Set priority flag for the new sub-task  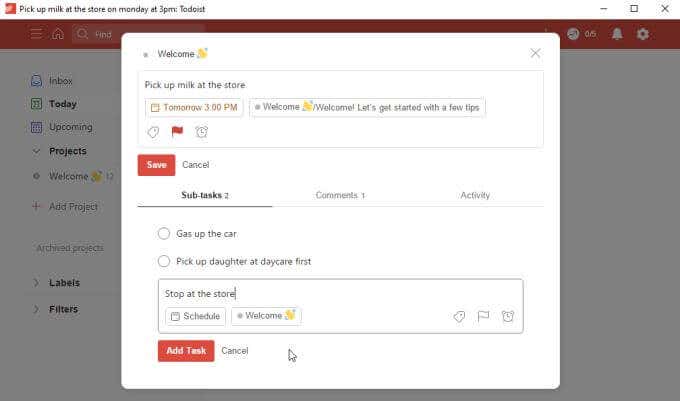(x=483, y=316)
